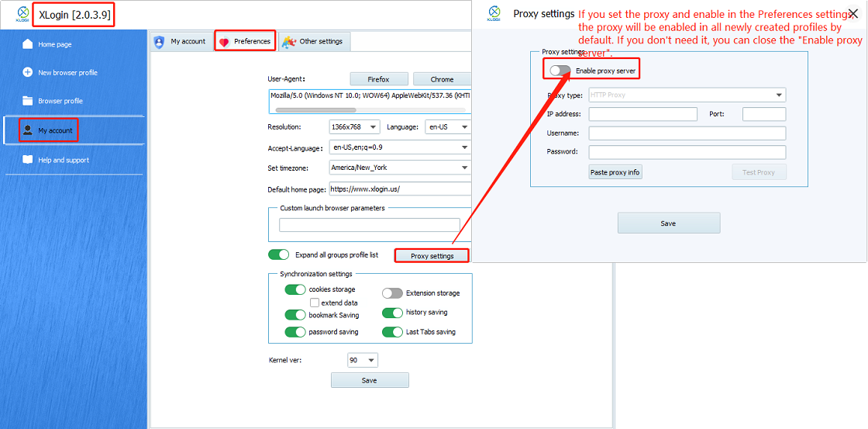Switch to the My account tab
The height and width of the screenshot is (429, 868).
pyautogui.click(x=181, y=42)
